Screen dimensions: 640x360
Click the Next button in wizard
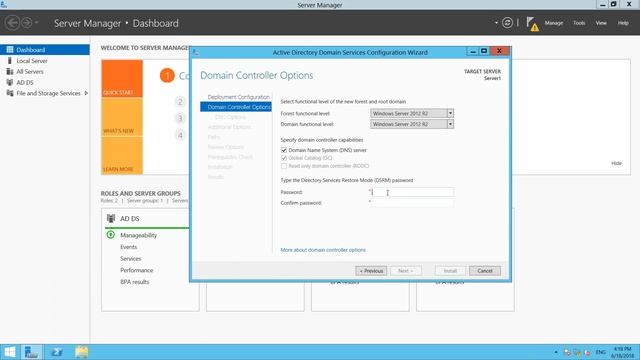(x=406, y=271)
